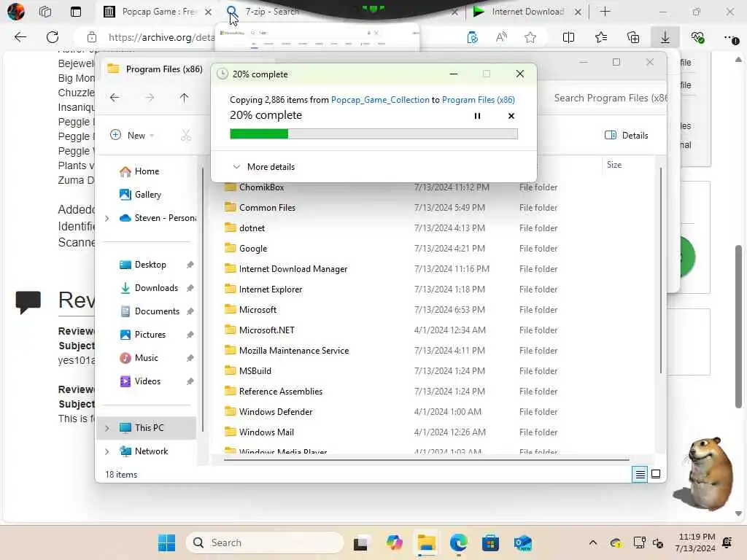Open a new browser tab
The height and width of the screenshot is (560, 747).
pyautogui.click(x=605, y=12)
